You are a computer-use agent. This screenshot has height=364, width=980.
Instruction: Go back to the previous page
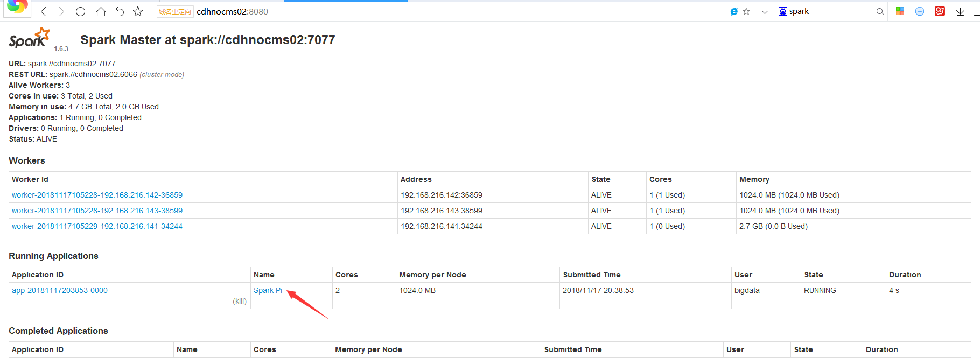click(44, 11)
